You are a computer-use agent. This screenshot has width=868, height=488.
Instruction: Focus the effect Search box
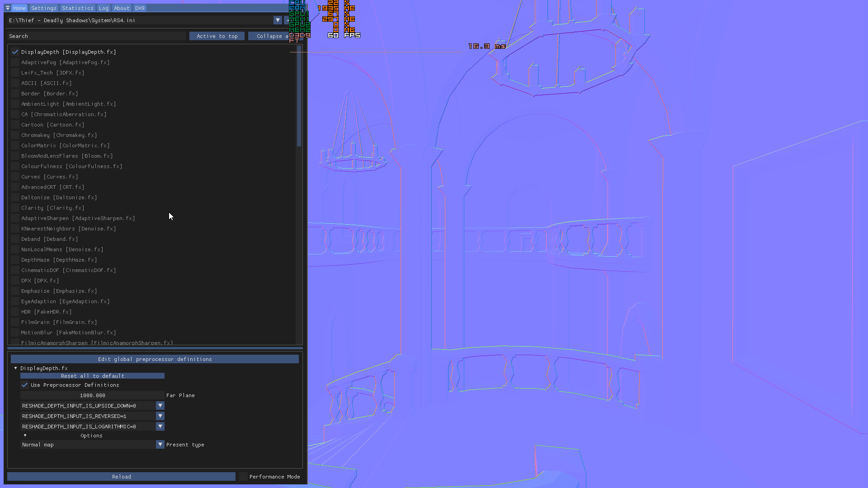[96, 36]
